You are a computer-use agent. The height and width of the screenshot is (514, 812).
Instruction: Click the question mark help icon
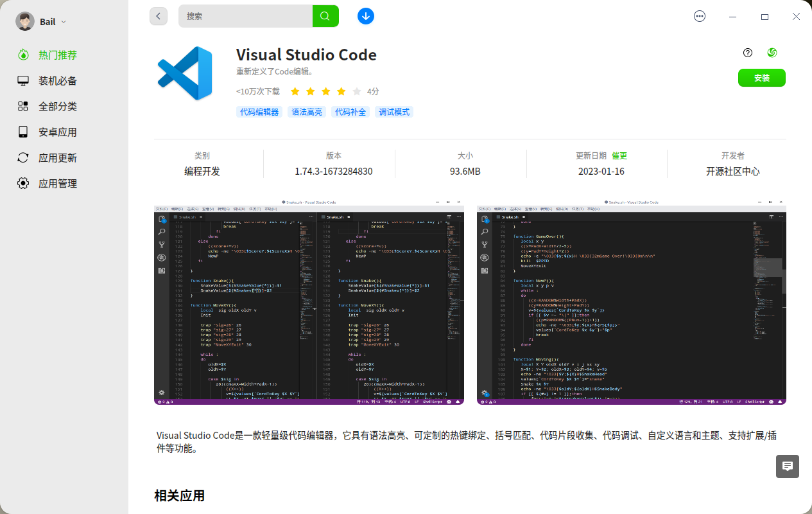(x=747, y=53)
